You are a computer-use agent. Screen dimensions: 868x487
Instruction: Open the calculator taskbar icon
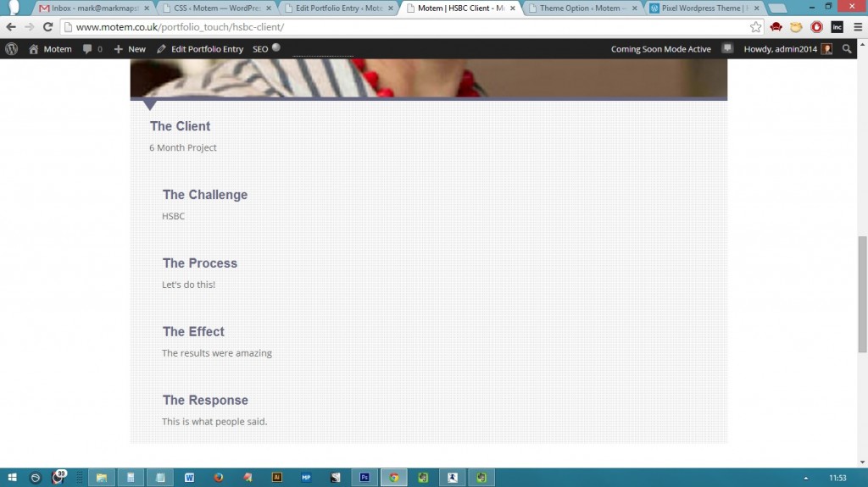pyautogui.click(x=131, y=478)
